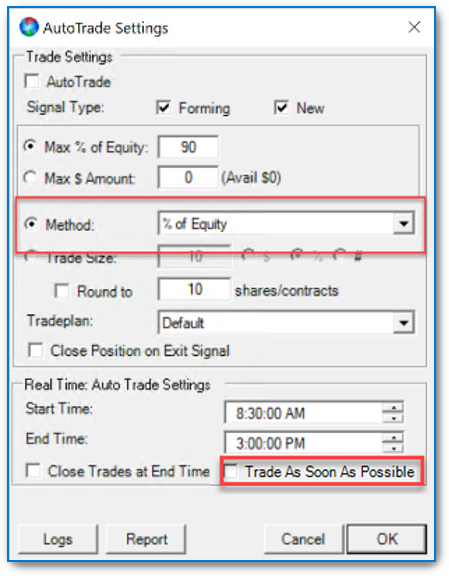Enable Close Trades at End Time

coord(33,471)
